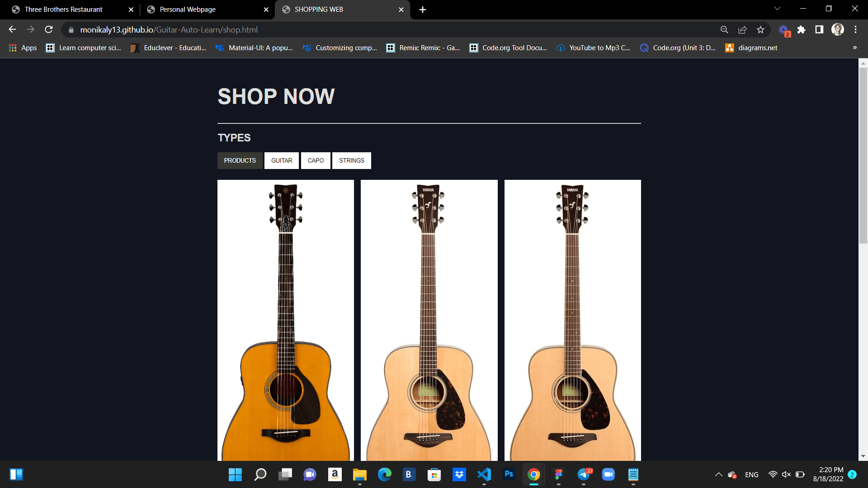Click the new tab plus button
Image resolution: width=868 pixels, height=488 pixels.
pyautogui.click(x=423, y=9)
